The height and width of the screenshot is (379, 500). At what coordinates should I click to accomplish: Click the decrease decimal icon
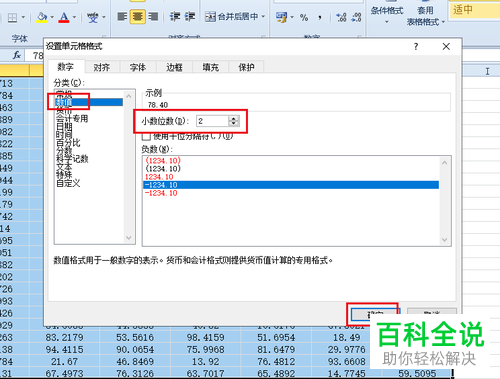356,17
